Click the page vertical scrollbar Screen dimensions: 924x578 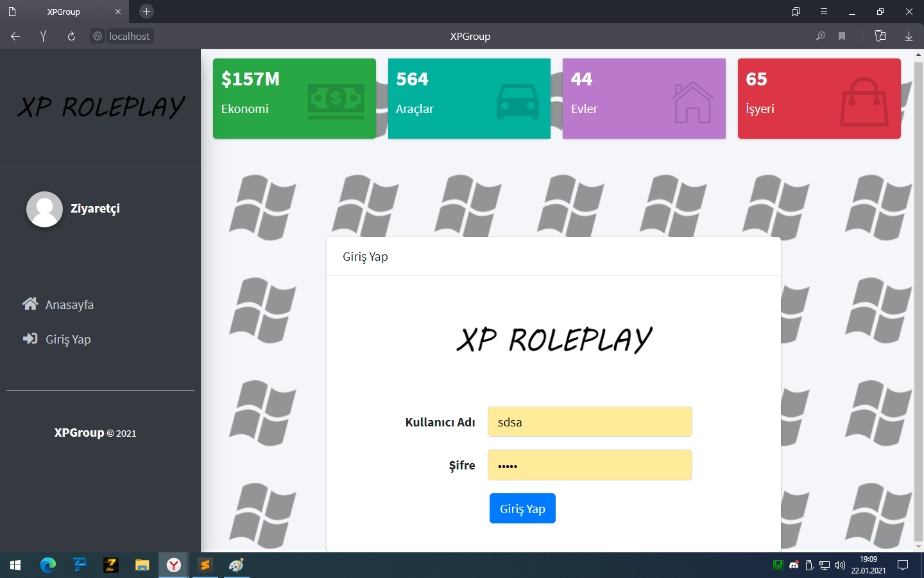tap(918, 301)
